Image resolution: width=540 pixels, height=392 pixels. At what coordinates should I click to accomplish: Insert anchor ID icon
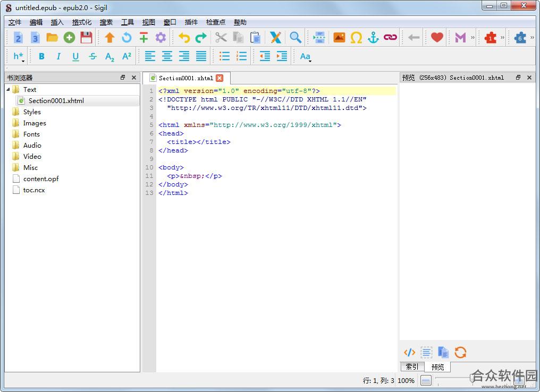pyautogui.click(x=373, y=38)
